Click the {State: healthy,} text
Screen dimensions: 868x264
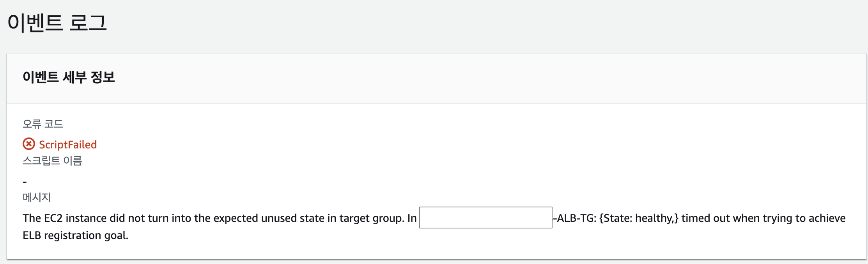pos(639,218)
